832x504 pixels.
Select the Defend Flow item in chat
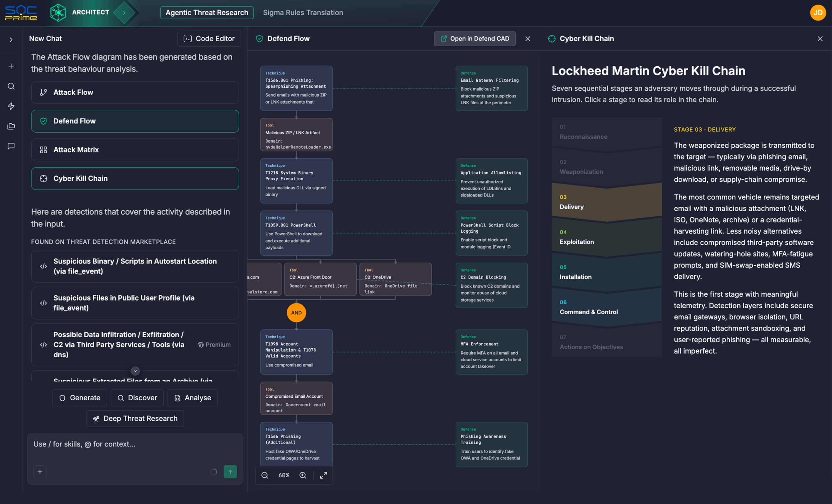pos(135,121)
